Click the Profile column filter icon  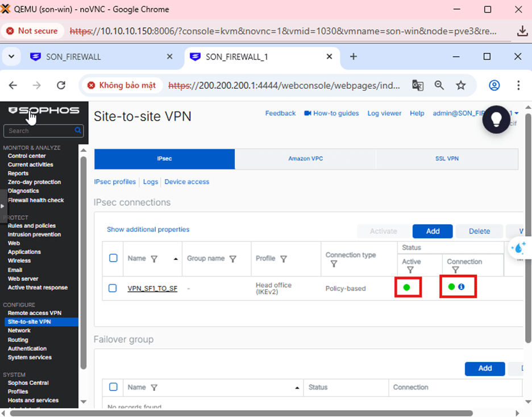(x=283, y=259)
